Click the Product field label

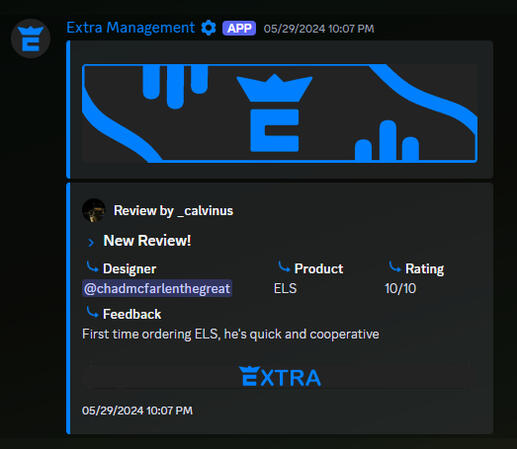[318, 269]
